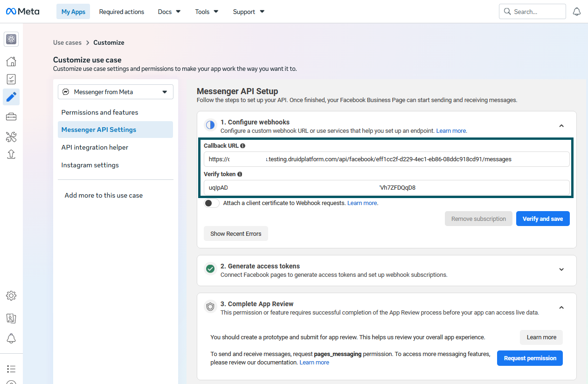Click the Complete App Review shield icon
The height and width of the screenshot is (384, 588).
click(x=210, y=307)
